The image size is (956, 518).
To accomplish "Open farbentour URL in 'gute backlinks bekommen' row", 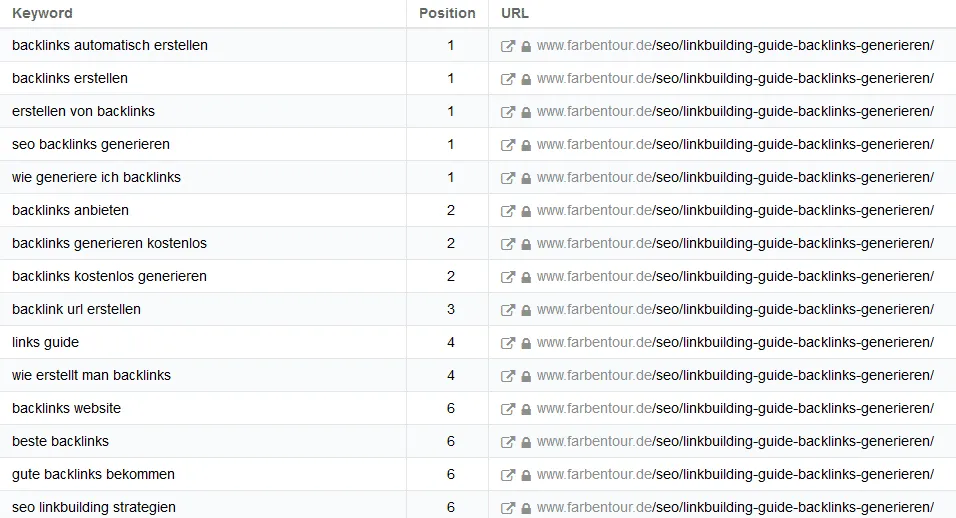I will (735, 474).
